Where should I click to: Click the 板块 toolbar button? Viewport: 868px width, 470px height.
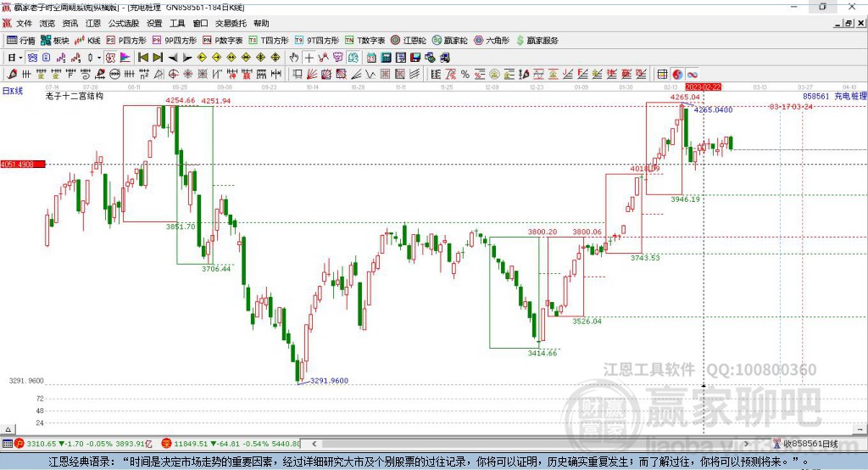[x=55, y=41]
